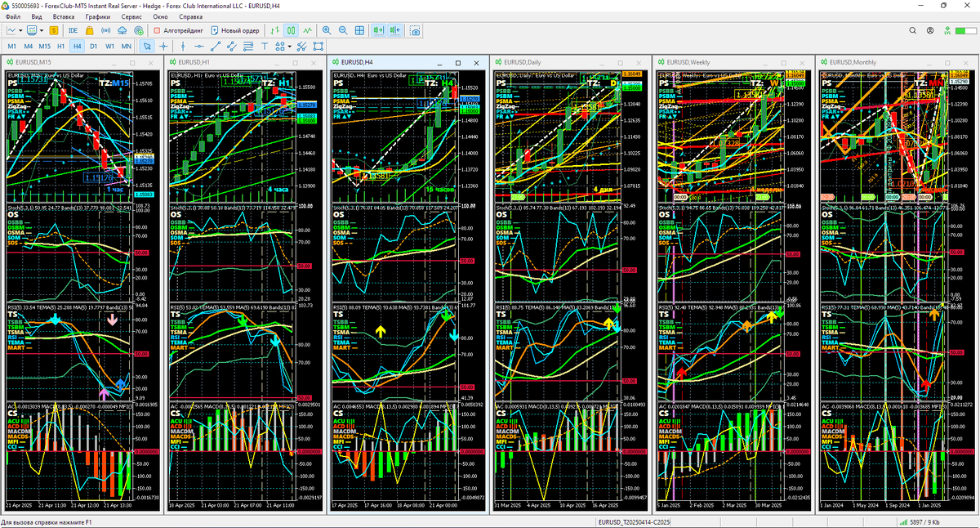Expand the templates/profiles dropdown arrow
Image resolution: width=980 pixels, height=528 pixels.
[x=42, y=30]
